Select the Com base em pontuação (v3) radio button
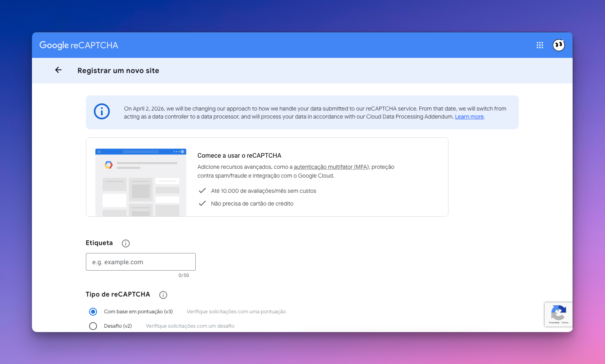 (93, 312)
